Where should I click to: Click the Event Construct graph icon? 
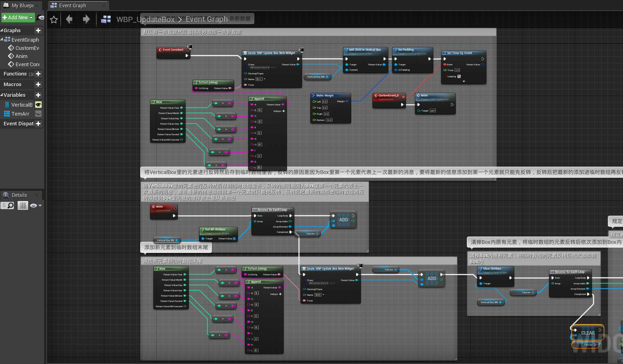click(x=11, y=64)
